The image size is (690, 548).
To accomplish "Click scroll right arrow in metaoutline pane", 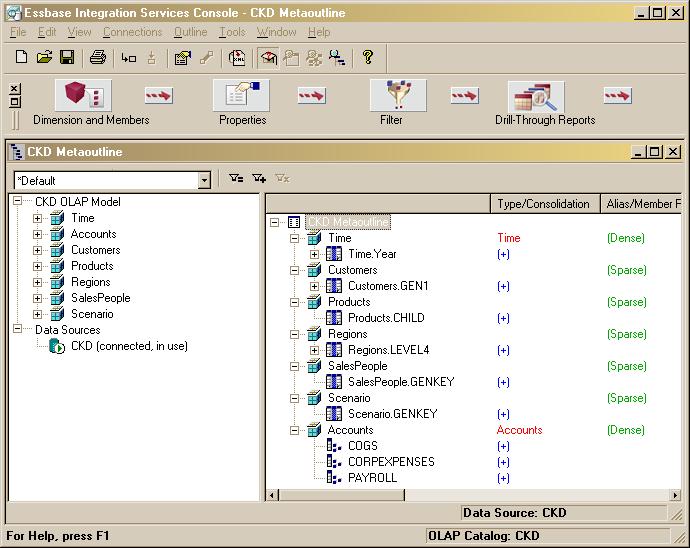I will click(675, 495).
